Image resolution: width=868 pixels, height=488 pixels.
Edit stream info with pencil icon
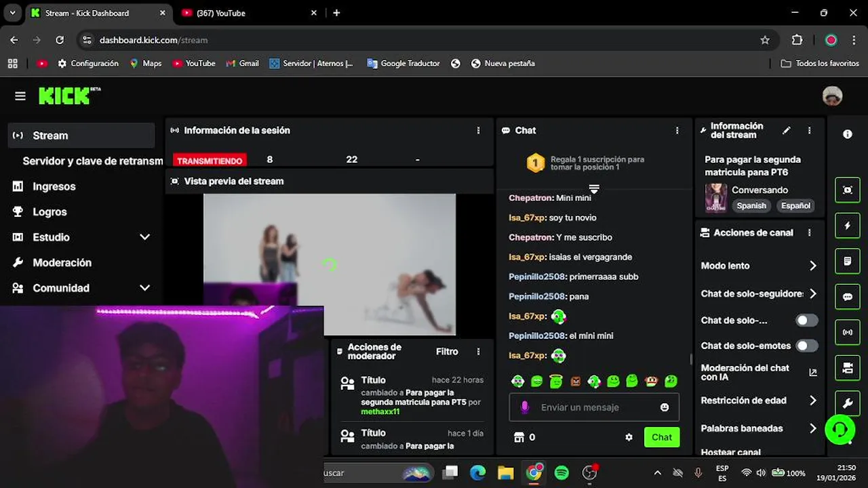787,130
